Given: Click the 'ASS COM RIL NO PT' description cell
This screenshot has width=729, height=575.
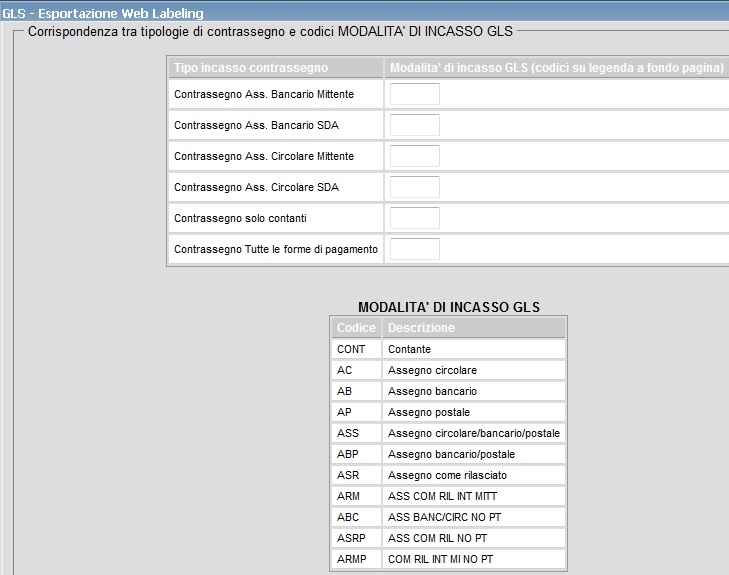Looking at the screenshot, I should click(474, 538).
